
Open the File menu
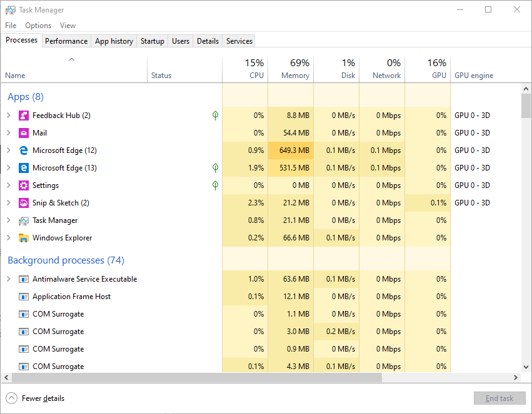[11, 26]
